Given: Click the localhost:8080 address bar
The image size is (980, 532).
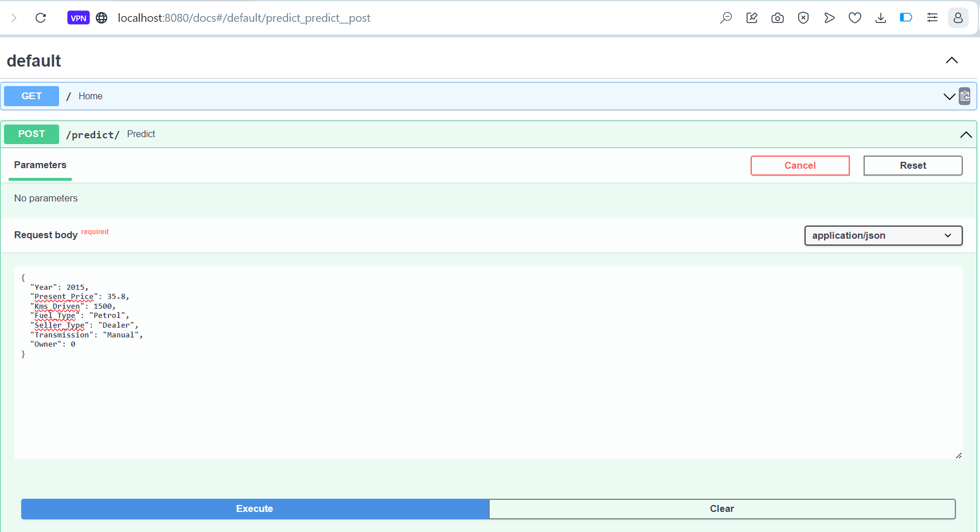Looking at the screenshot, I should [x=244, y=18].
